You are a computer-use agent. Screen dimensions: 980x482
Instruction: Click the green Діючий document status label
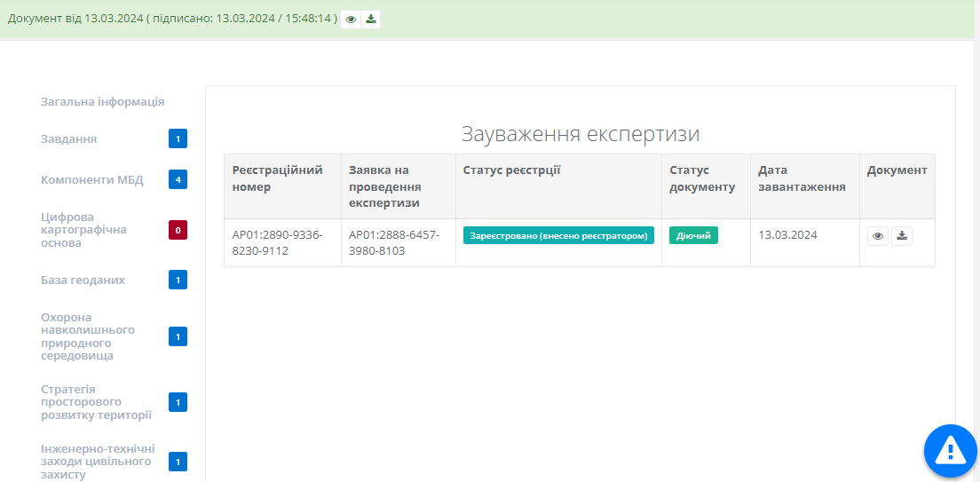point(693,235)
